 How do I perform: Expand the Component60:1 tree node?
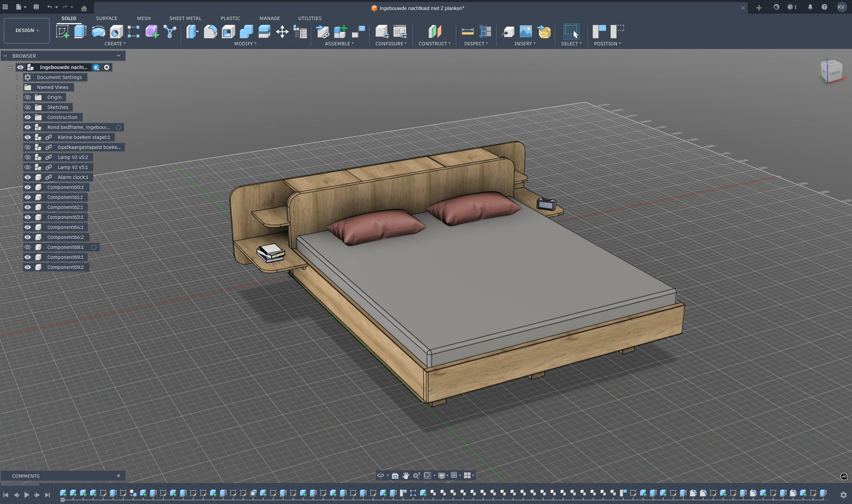pyautogui.click(x=17, y=187)
